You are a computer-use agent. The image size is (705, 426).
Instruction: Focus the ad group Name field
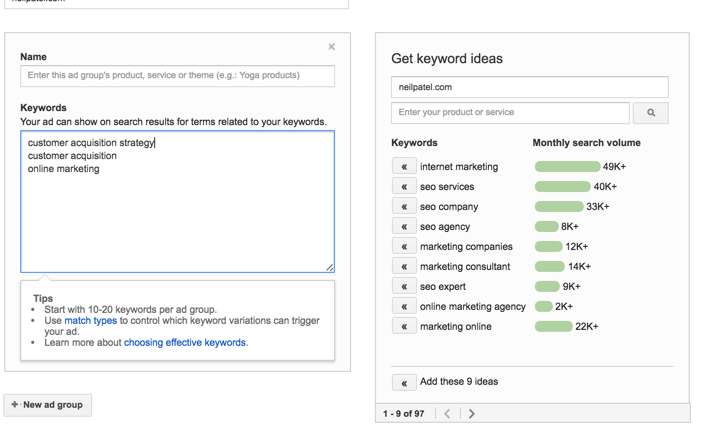(177, 76)
